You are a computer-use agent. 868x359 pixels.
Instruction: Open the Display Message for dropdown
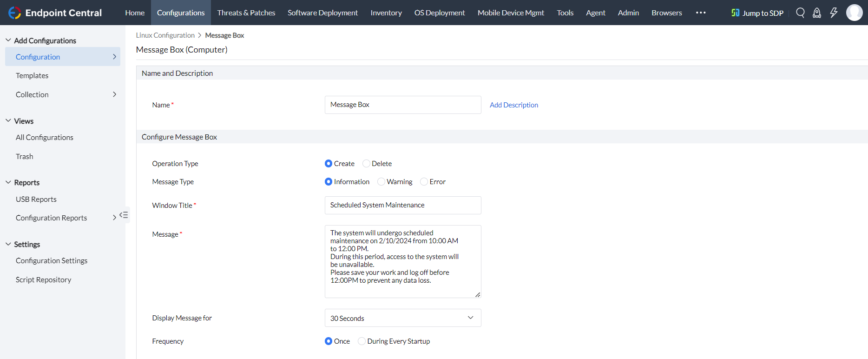(x=402, y=318)
